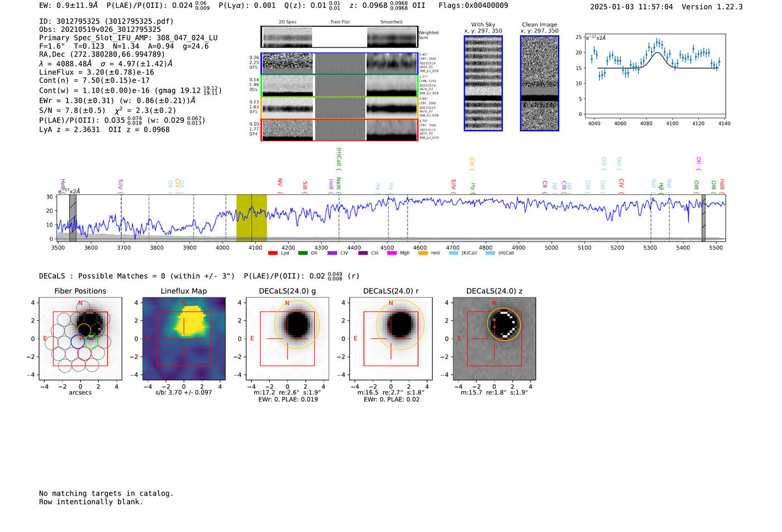Select the red-bordered 2D spectrum row
Viewport: 782px width, 532px height.
(340, 130)
